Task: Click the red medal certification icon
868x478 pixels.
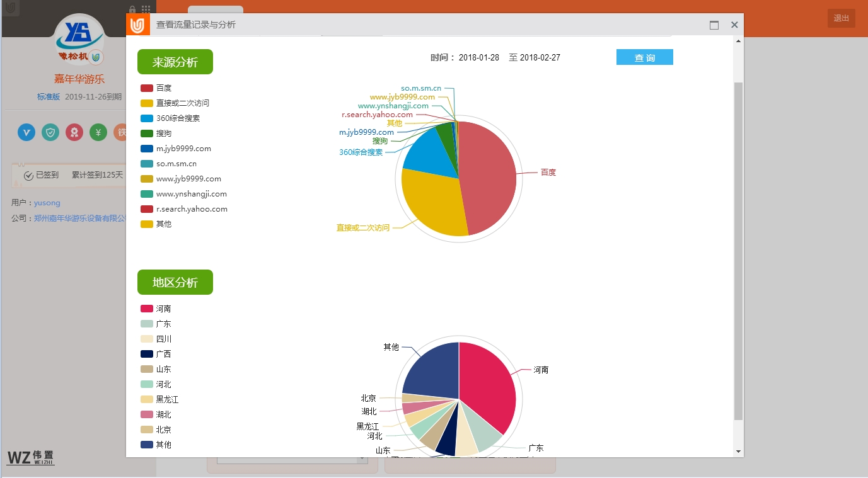Action: [74, 132]
